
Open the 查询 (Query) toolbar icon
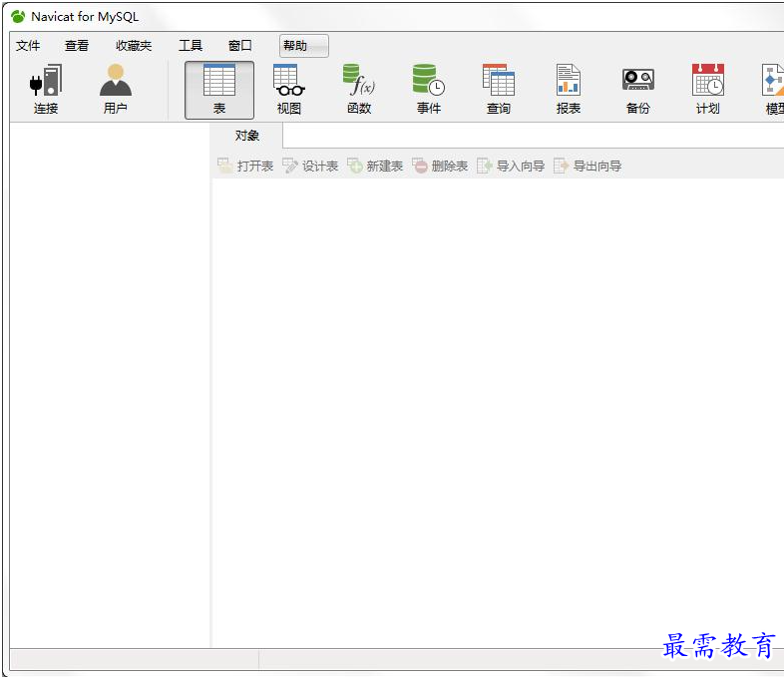[x=499, y=80]
